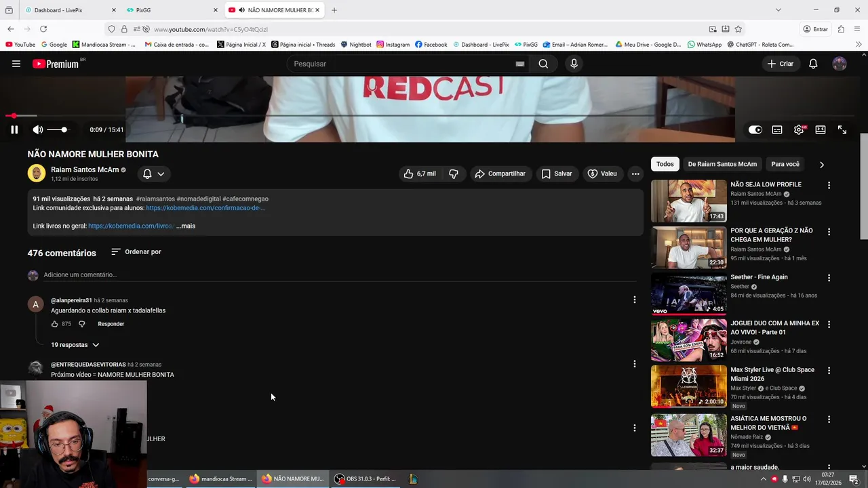This screenshot has width=868, height=488.
Task: Adjust the volume slider
Action: point(58,129)
